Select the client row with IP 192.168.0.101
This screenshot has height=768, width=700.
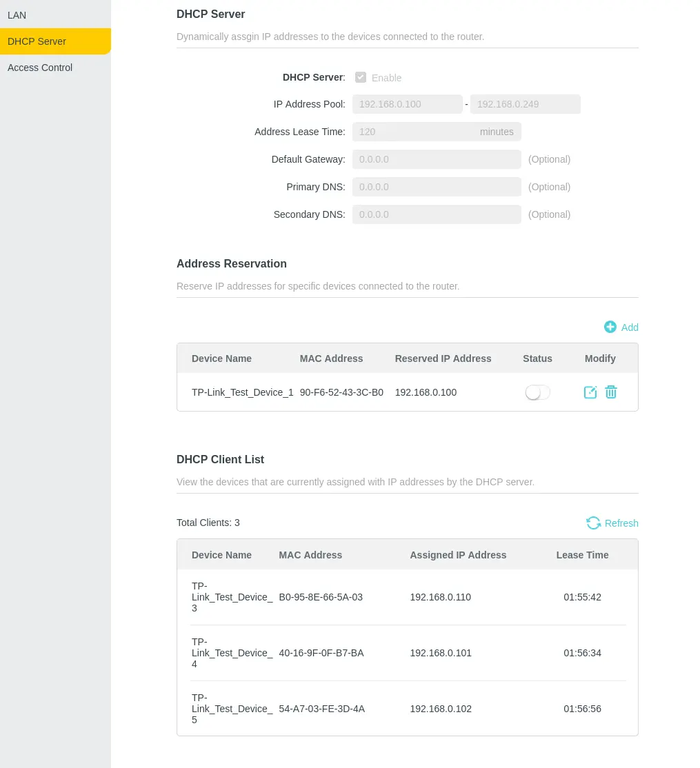click(441, 653)
